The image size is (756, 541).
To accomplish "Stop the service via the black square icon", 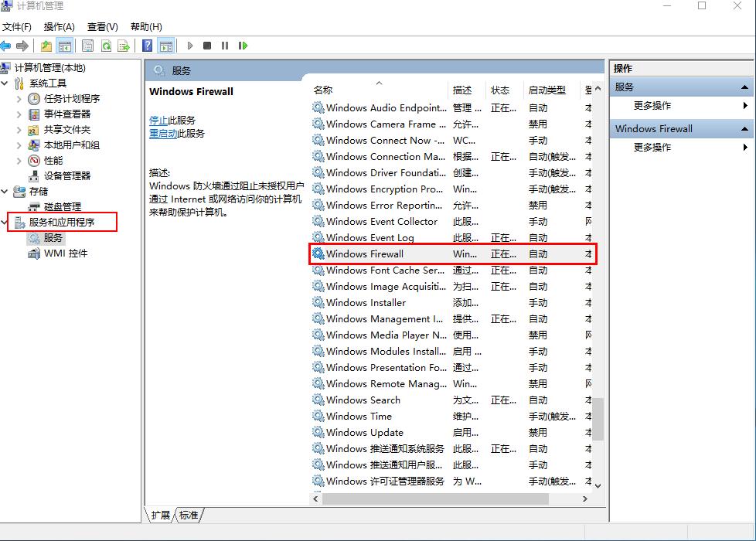I will pos(207,46).
